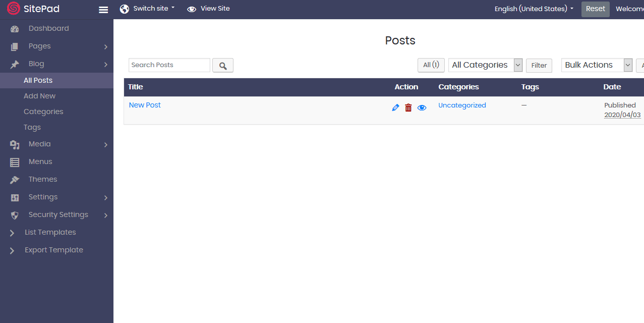The width and height of the screenshot is (644, 323).
Task: Click the eye icon to preview New Post
Action: 422,107
